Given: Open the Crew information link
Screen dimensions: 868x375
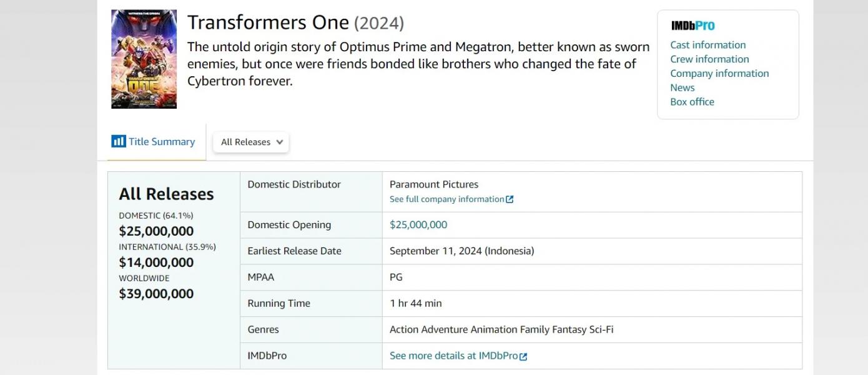Looking at the screenshot, I should pos(709,59).
